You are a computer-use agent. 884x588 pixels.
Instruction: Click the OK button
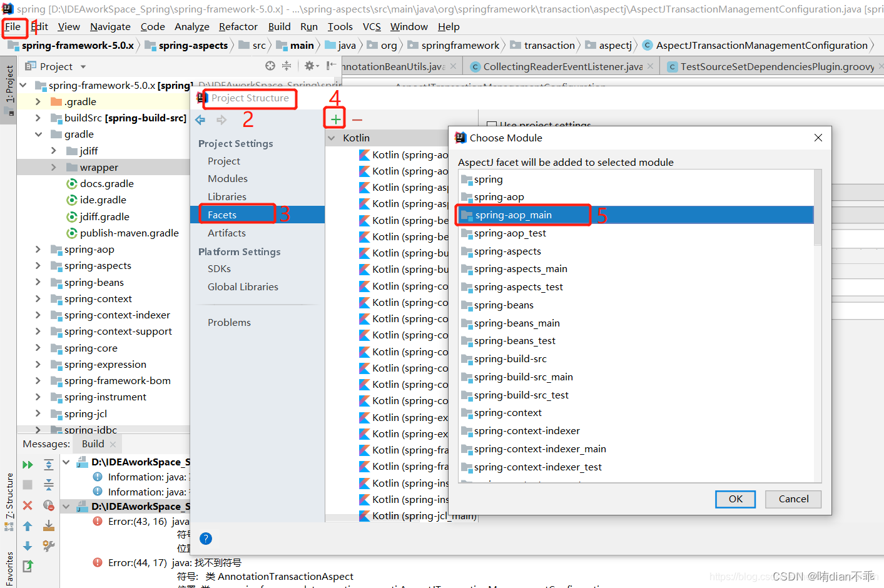click(735, 499)
